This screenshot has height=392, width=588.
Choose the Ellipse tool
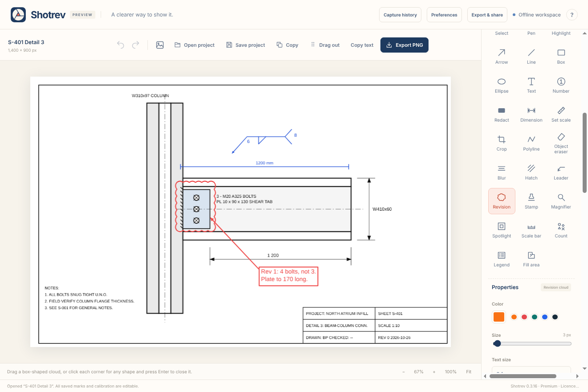pos(502,85)
